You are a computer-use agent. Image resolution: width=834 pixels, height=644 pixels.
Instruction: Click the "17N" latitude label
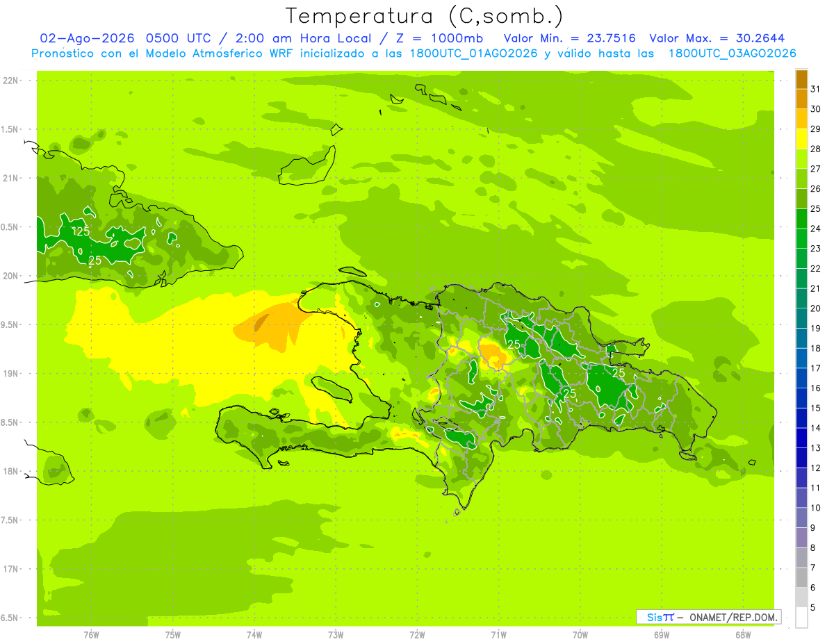(10, 569)
